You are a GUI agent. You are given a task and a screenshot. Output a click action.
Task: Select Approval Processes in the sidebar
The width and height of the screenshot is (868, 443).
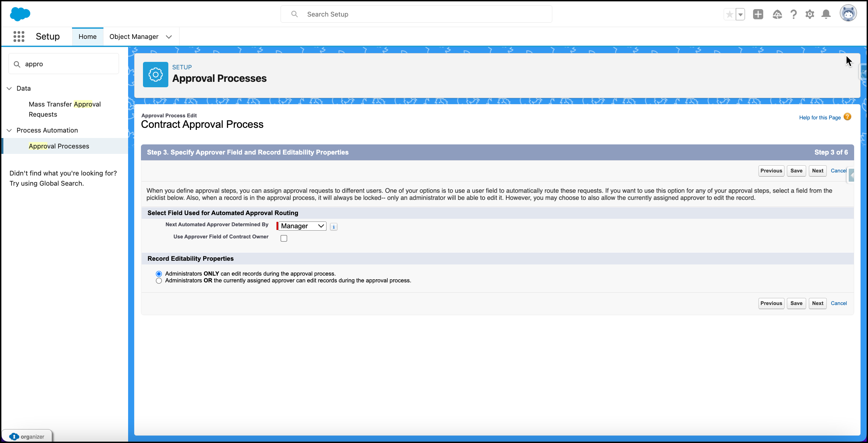pos(65,146)
